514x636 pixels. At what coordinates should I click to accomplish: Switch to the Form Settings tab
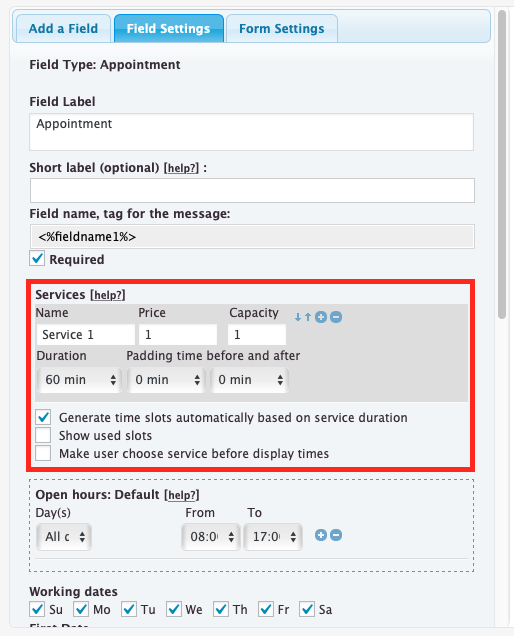pyautogui.click(x=282, y=28)
